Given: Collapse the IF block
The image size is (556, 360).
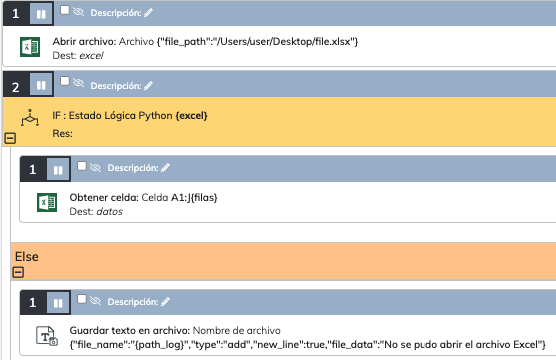Looking at the screenshot, I should pos(10,138).
